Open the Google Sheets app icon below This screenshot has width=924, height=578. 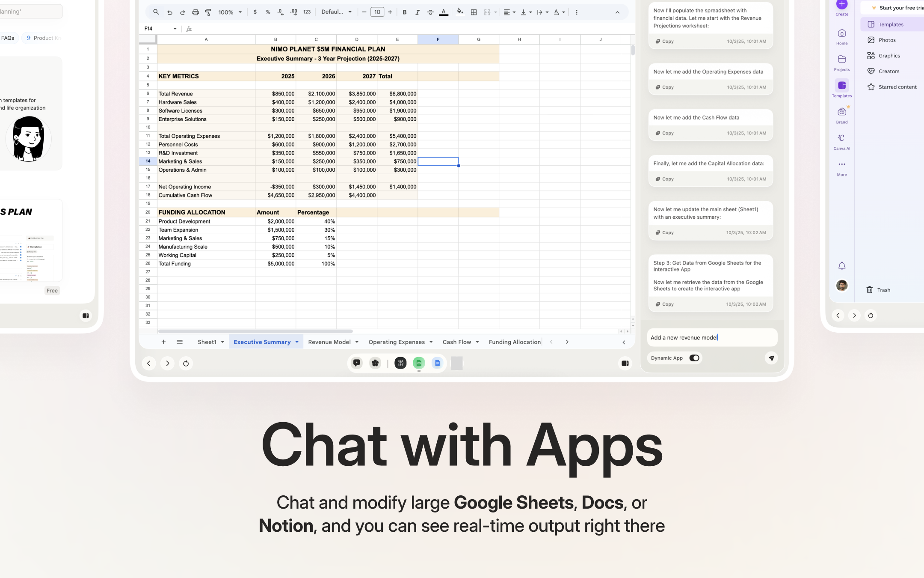pyautogui.click(x=419, y=363)
